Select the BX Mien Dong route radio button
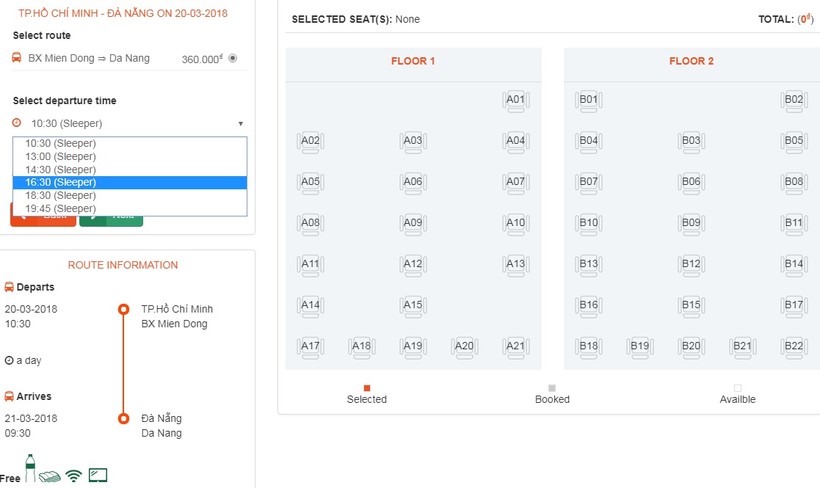 233,58
